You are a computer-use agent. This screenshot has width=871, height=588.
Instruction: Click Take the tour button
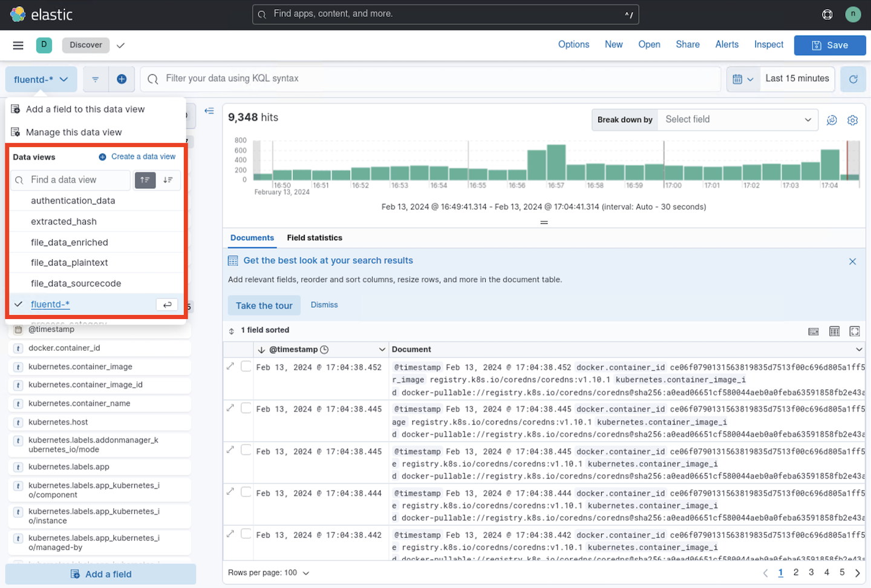point(264,305)
